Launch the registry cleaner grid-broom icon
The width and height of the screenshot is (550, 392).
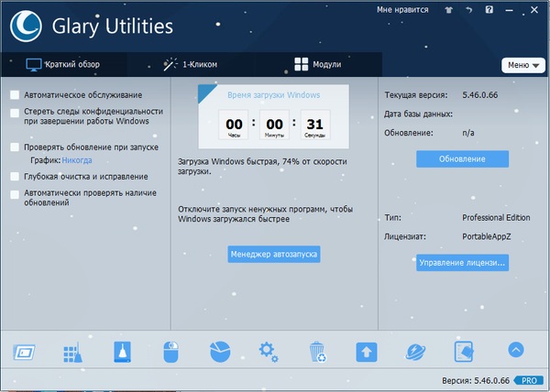(x=73, y=351)
